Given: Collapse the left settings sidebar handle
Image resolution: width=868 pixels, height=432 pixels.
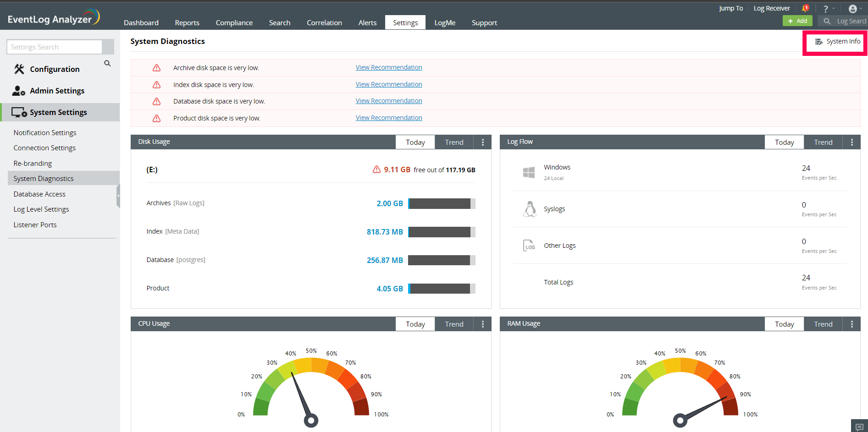Looking at the screenshot, I should pos(118,196).
